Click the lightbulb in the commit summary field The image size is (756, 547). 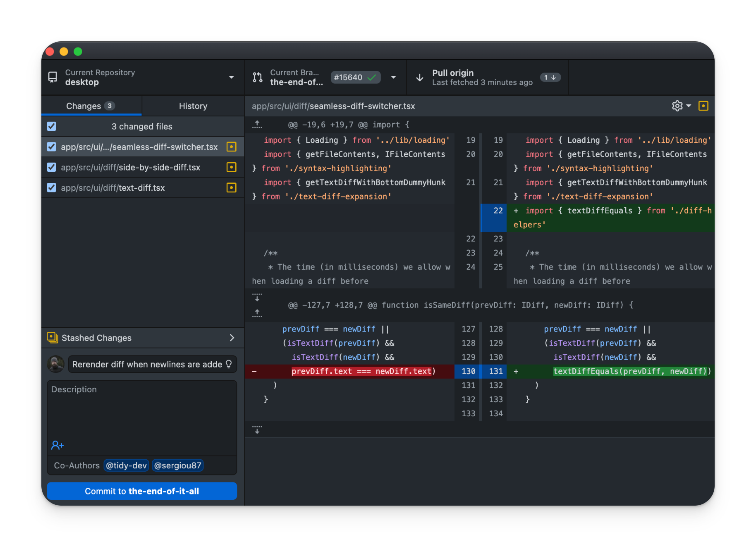tap(229, 364)
